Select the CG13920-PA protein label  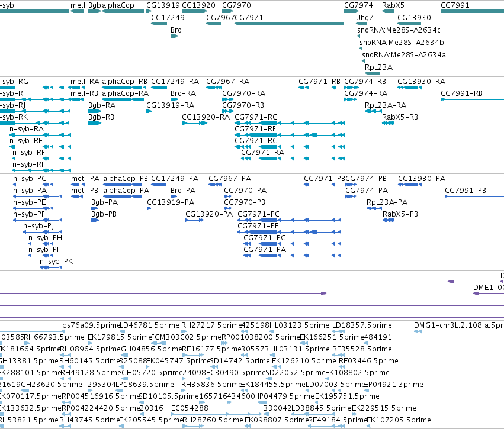[209, 214]
